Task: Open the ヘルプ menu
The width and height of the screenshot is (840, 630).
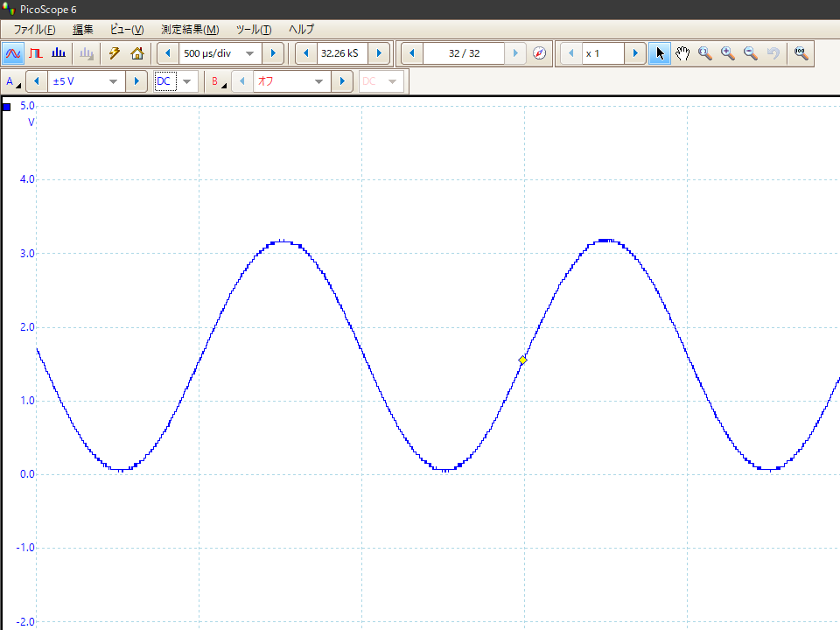Action: click(301, 30)
